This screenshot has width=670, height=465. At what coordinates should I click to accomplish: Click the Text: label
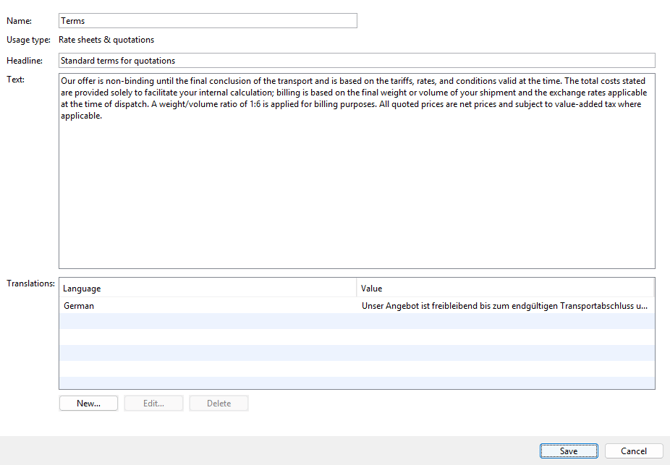[x=15, y=79]
